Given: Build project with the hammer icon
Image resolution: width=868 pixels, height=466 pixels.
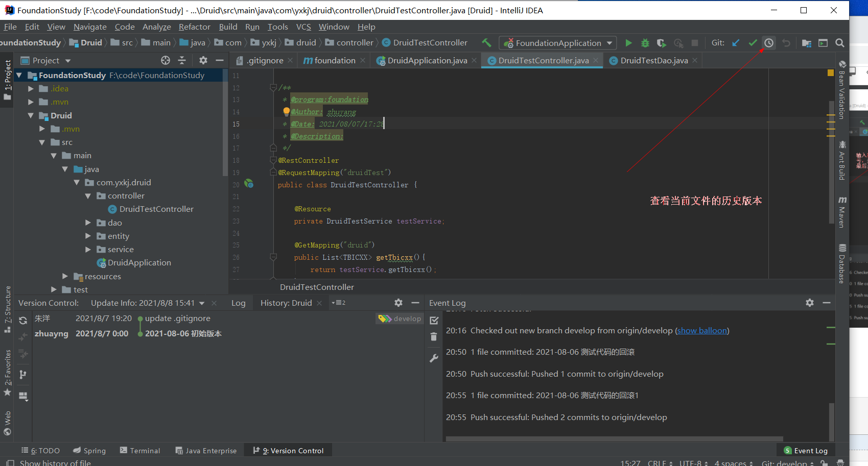Looking at the screenshot, I should [486, 43].
